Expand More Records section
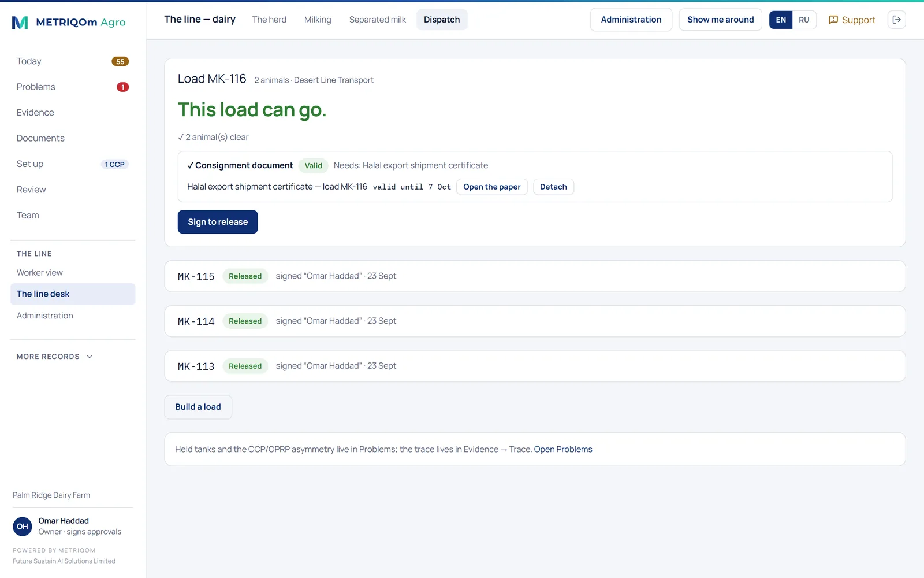 54,357
